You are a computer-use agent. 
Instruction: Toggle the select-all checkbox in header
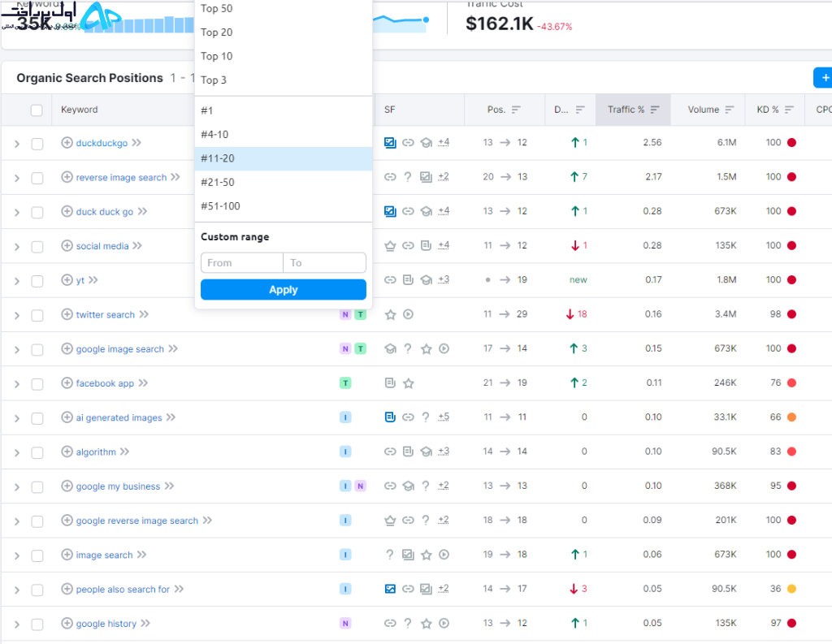click(x=37, y=110)
